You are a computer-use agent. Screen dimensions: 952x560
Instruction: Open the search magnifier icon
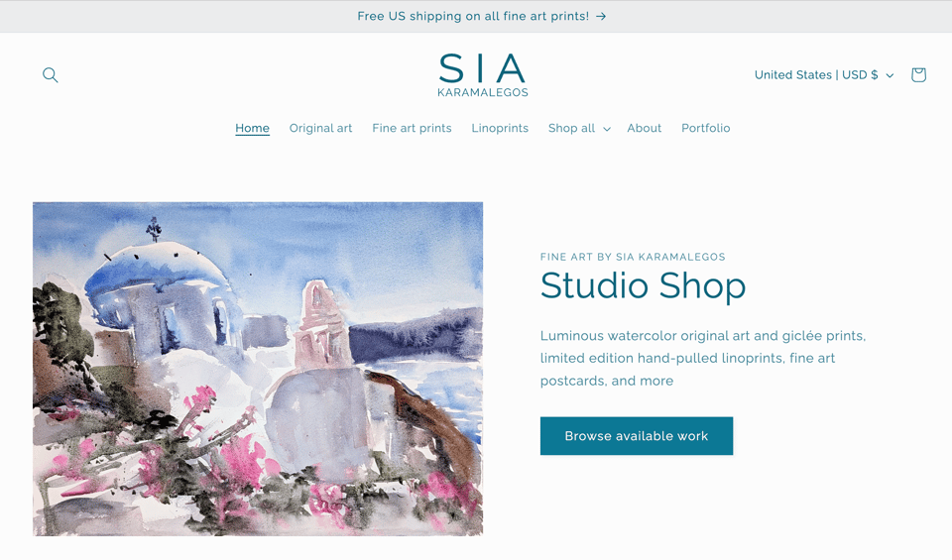pyautogui.click(x=51, y=74)
